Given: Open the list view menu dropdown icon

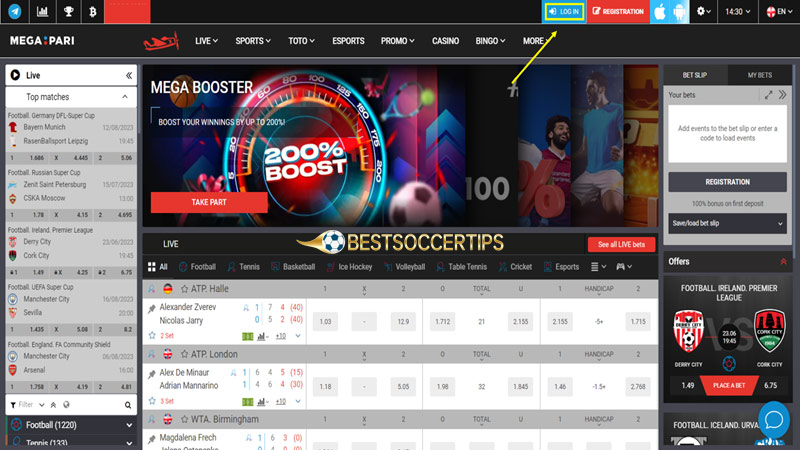Looking at the screenshot, I should coord(598,266).
